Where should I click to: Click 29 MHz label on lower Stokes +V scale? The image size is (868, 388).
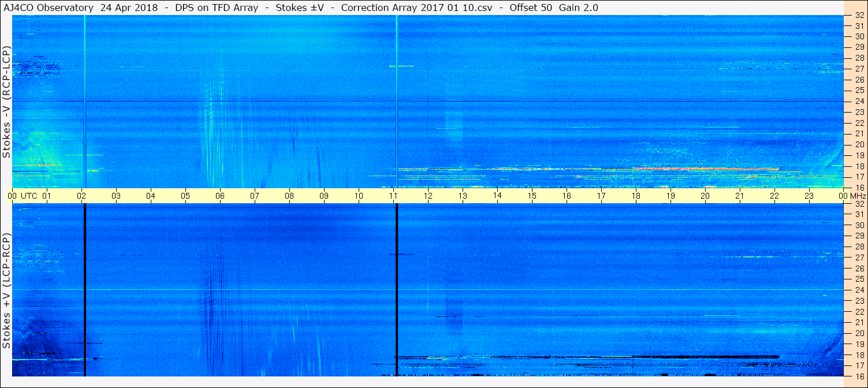(859, 236)
